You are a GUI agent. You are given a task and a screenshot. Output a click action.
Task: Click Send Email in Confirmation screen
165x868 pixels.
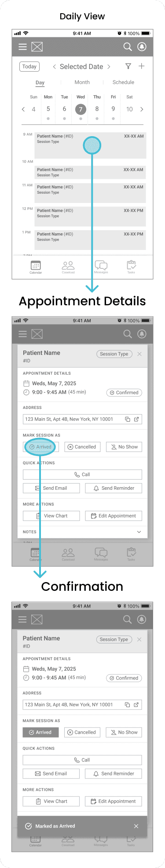pos(51,774)
